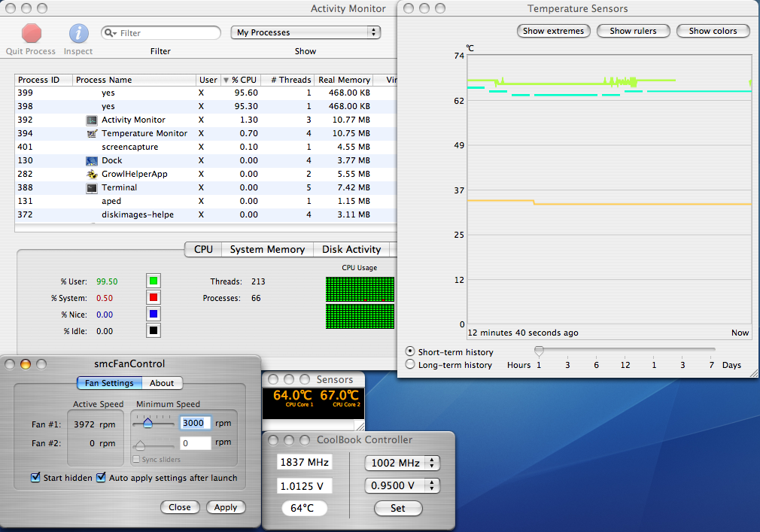Click the Show extremes button

coord(554,31)
